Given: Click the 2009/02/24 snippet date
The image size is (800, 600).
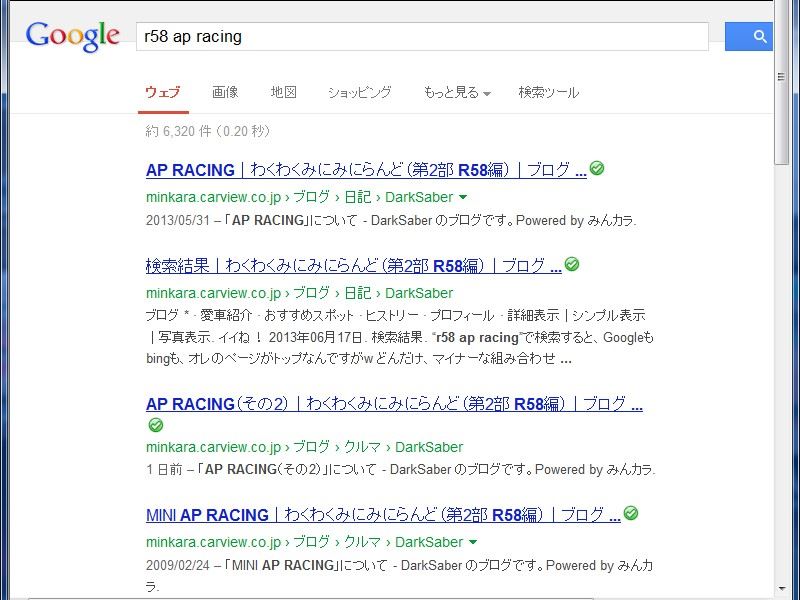Looking at the screenshot, I should 178,565.
